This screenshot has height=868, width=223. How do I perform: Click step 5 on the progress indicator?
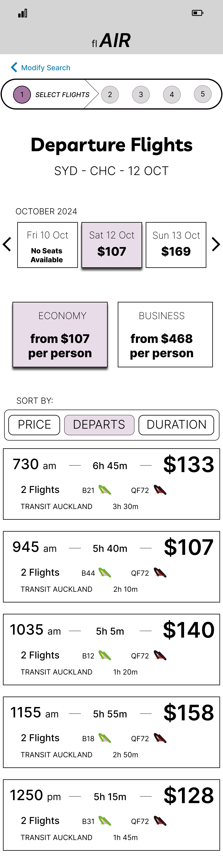202,94
